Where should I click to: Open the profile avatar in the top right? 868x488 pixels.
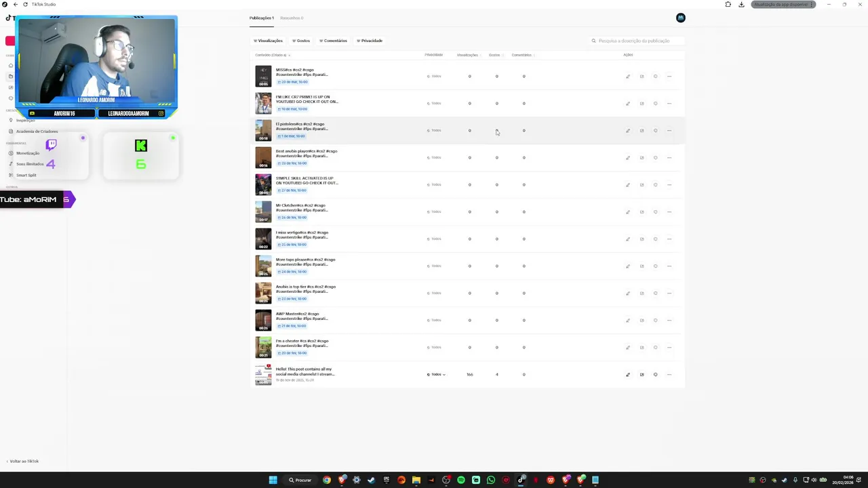(681, 18)
